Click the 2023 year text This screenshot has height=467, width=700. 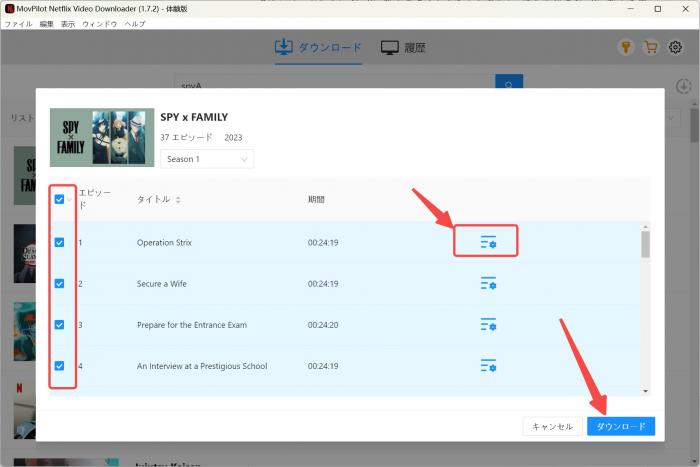[233, 138]
